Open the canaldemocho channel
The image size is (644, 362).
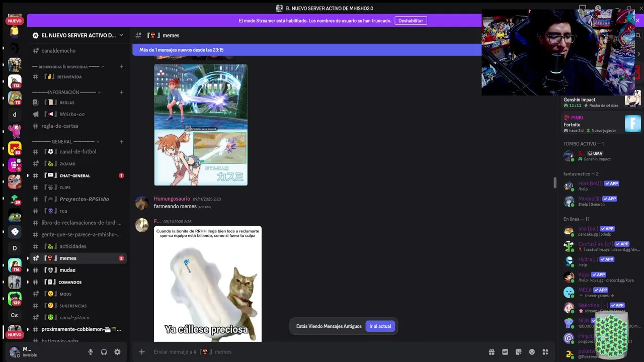click(78, 51)
